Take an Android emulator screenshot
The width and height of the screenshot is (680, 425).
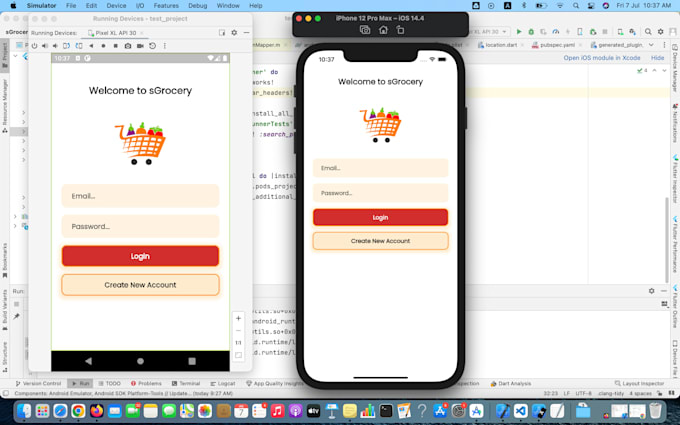click(x=128, y=46)
